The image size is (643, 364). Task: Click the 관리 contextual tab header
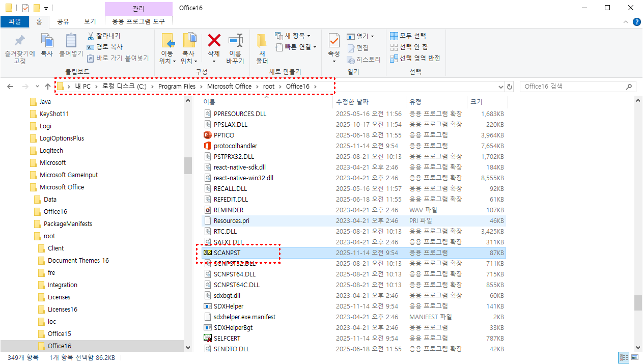[x=138, y=8]
